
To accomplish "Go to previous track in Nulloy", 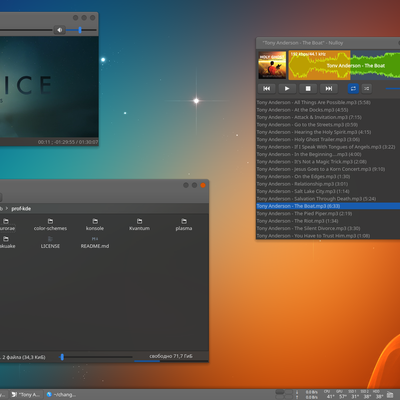I will (266, 88).
